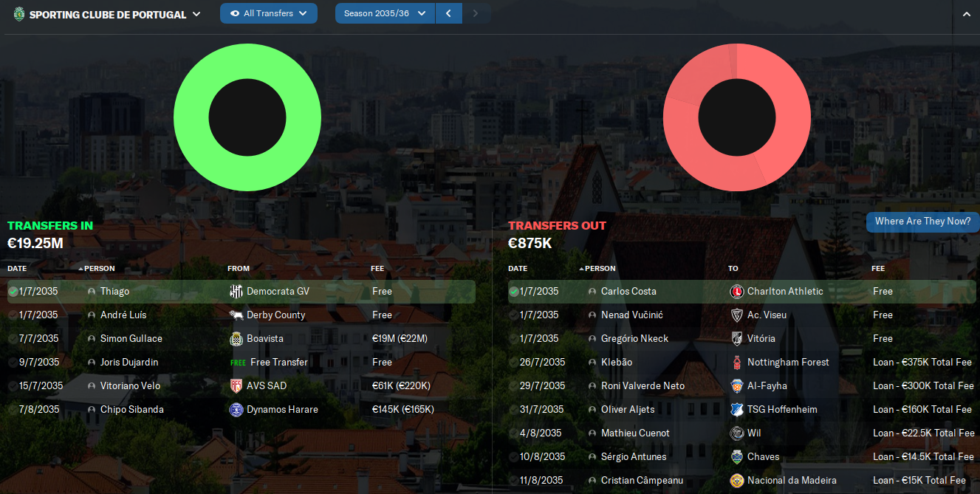Open Roni Valverde Neto's player profile
This screenshot has width=980, height=494.
click(643, 386)
